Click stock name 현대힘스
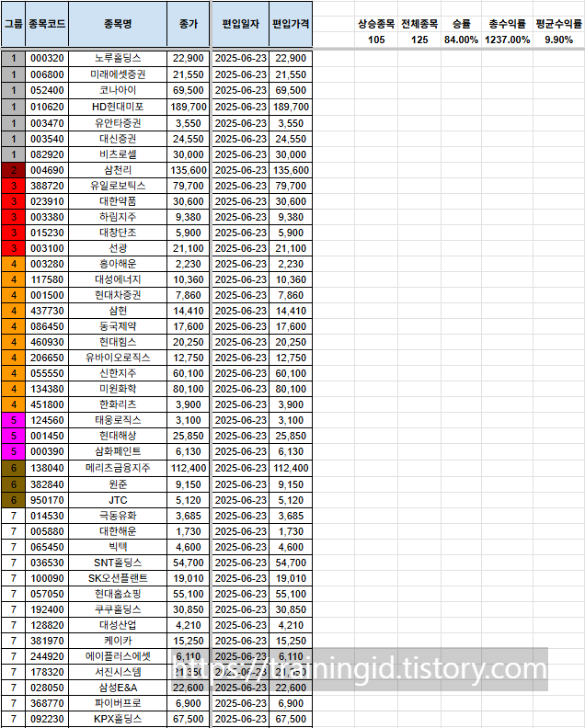This screenshot has width=585, height=728. [118, 342]
